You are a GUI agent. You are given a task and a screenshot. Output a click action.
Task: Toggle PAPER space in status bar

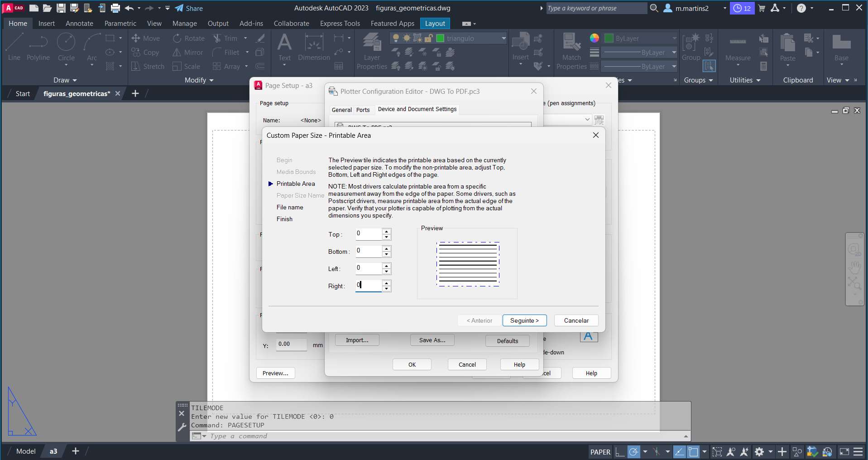600,452
